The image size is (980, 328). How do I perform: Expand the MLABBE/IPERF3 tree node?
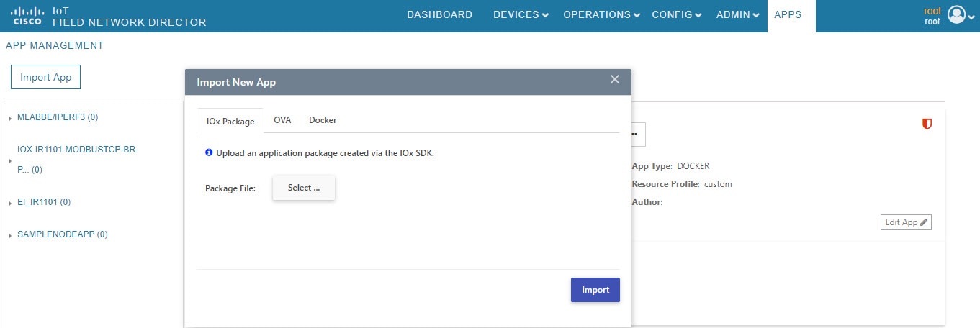(x=10, y=118)
